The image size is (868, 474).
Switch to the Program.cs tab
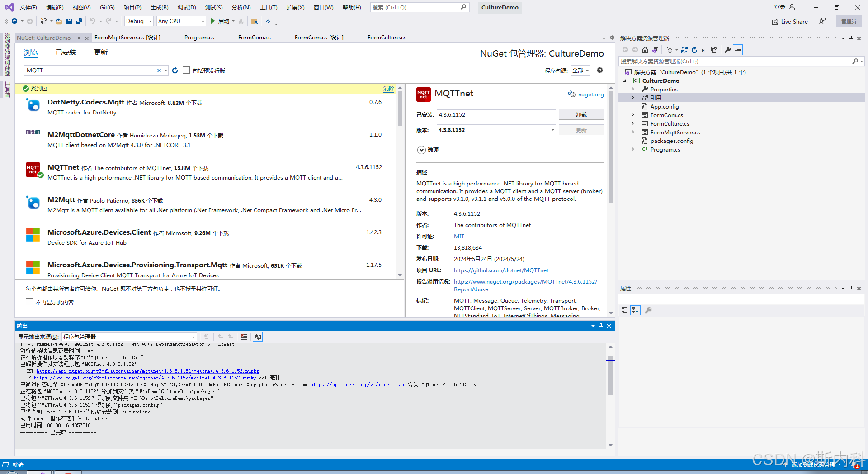click(199, 38)
